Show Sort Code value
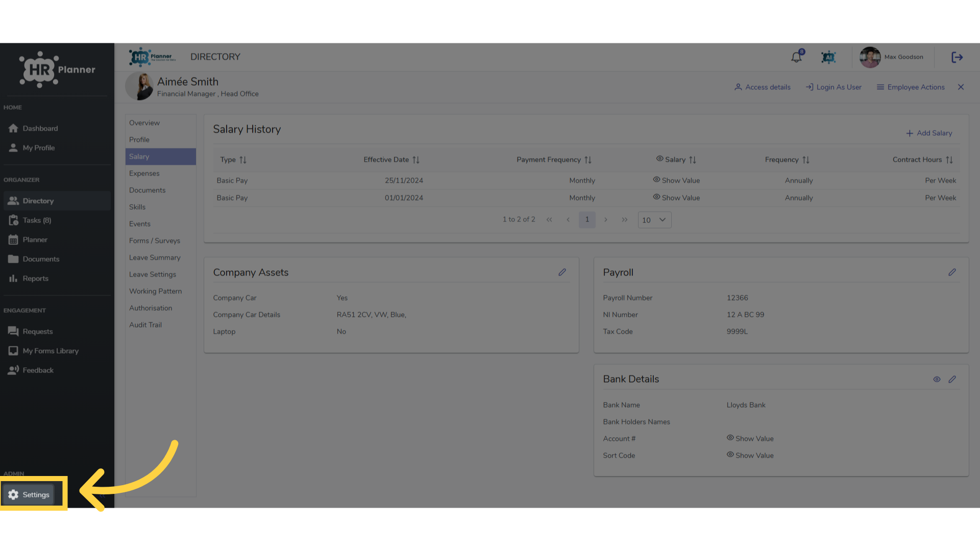The width and height of the screenshot is (980, 551). pyautogui.click(x=750, y=455)
